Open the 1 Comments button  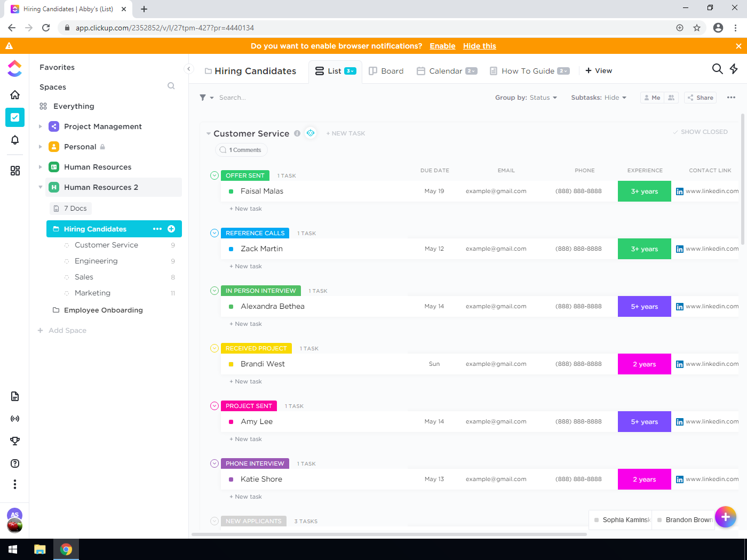point(241,150)
